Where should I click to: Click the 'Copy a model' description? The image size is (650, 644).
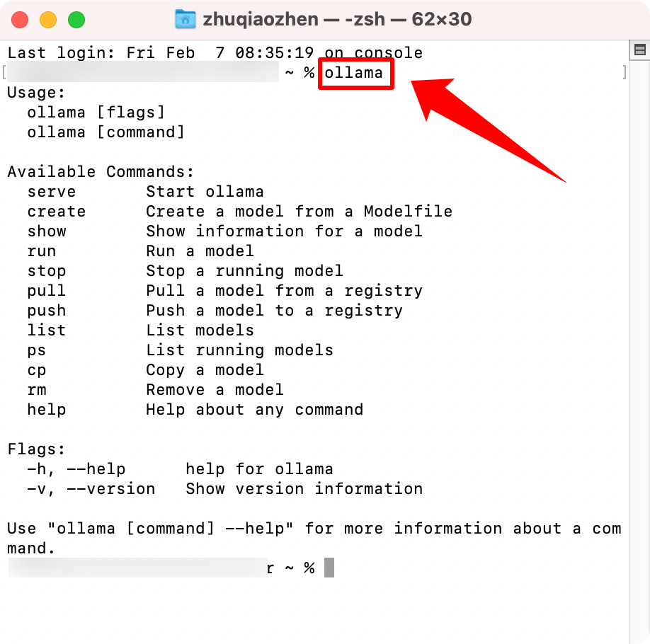(x=205, y=370)
